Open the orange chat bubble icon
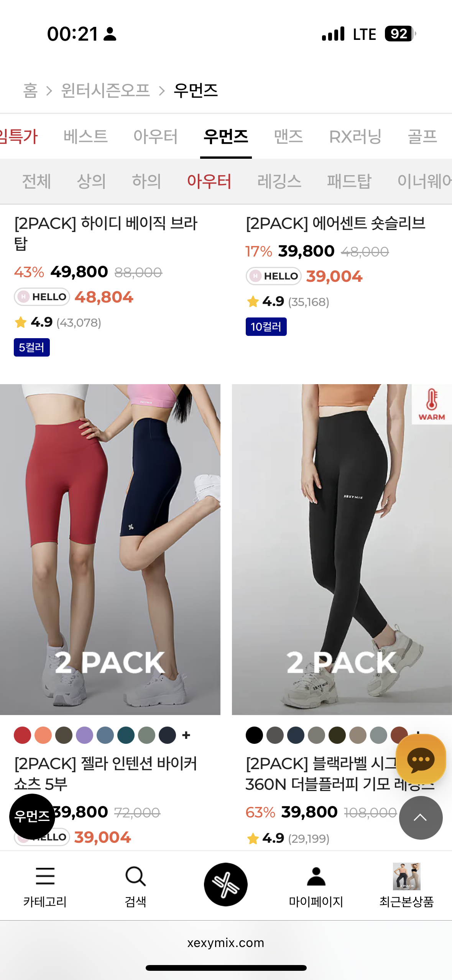The height and width of the screenshot is (980, 452). coord(421,759)
